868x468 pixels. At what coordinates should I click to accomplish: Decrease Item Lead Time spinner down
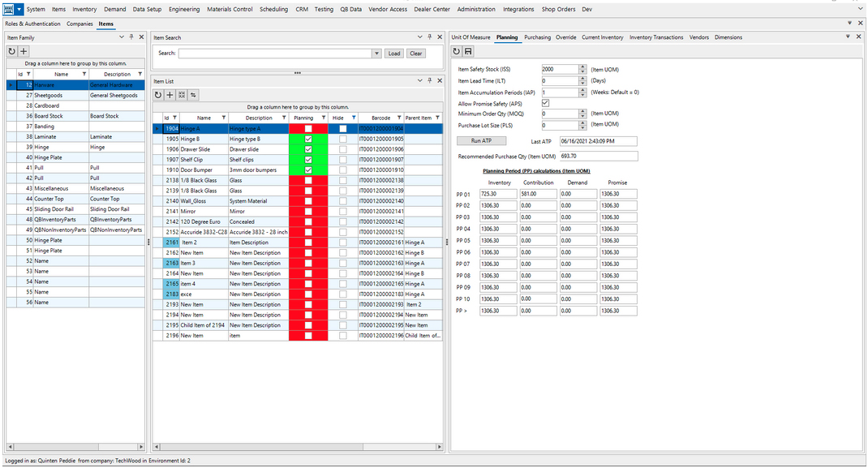pyautogui.click(x=582, y=83)
